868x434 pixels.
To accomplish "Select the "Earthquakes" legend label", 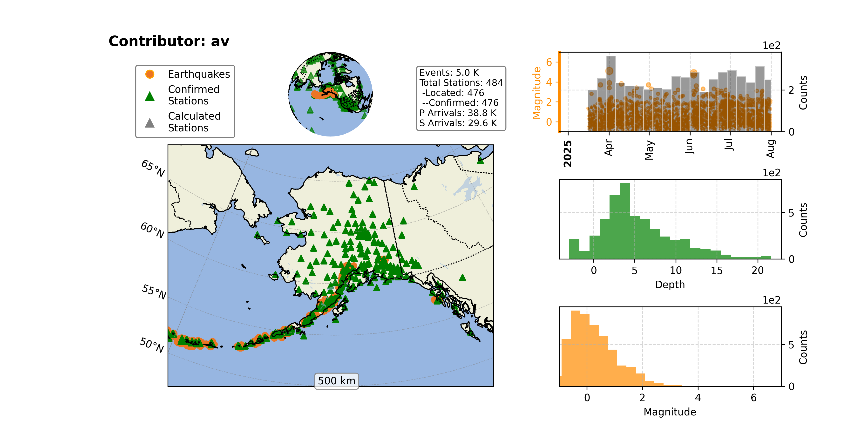I will click(199, 74).
